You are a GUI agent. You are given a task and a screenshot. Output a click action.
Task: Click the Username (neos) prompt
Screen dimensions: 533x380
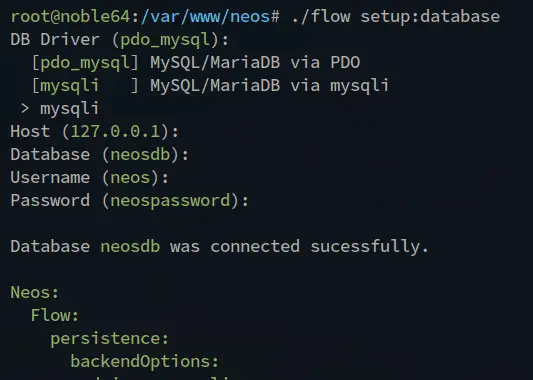pyautogui.click(x=89, y=178)
